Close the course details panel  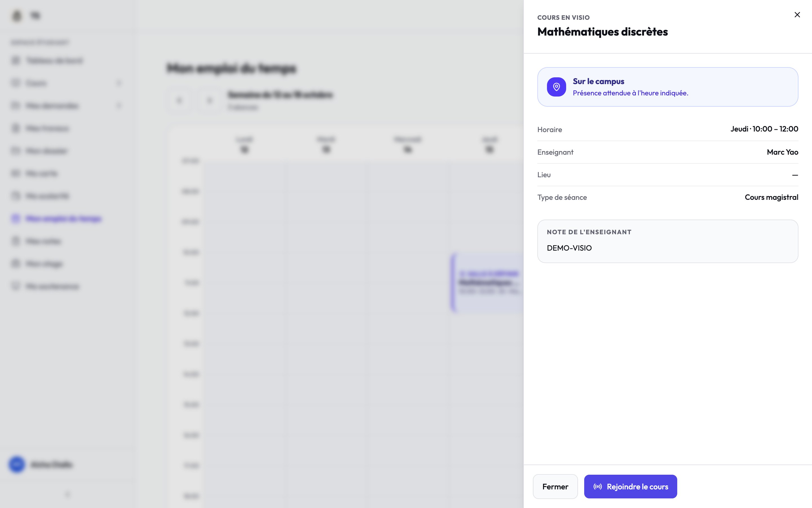pos(797,15)
